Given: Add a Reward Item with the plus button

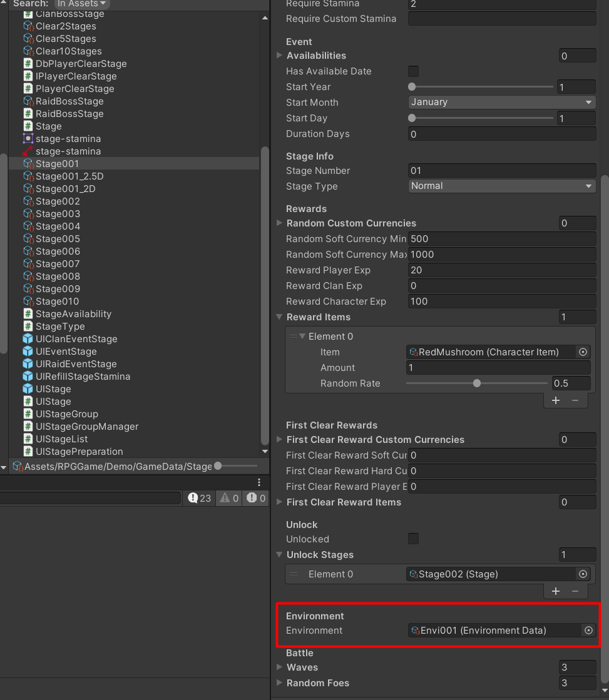Looking at the screenshot, I should [555, 400].
